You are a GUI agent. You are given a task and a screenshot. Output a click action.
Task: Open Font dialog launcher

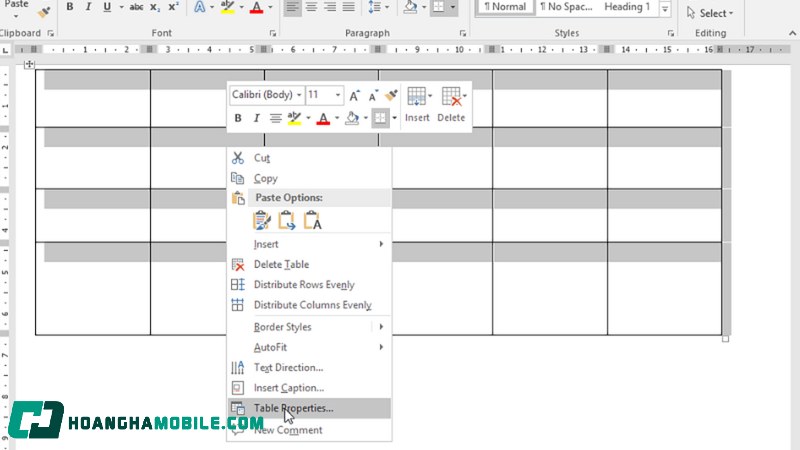(272, 33)
